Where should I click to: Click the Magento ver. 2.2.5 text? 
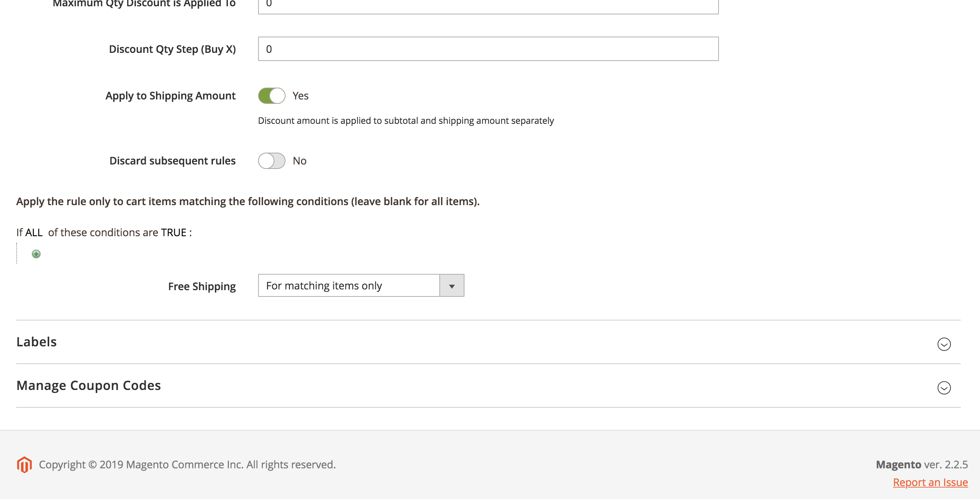[922, 464]
